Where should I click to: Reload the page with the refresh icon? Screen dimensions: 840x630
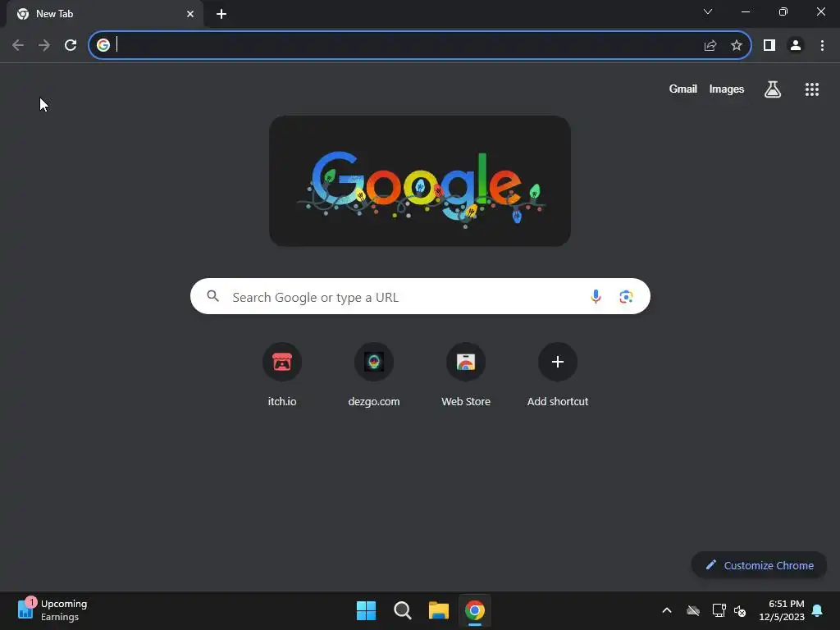71,46
